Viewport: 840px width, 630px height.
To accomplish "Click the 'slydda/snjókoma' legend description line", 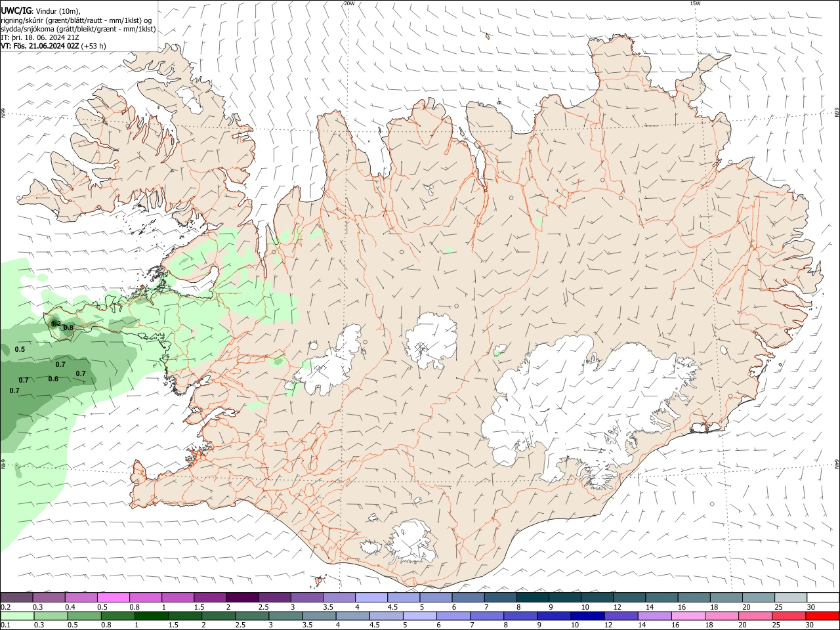I will tap(78, 29).
